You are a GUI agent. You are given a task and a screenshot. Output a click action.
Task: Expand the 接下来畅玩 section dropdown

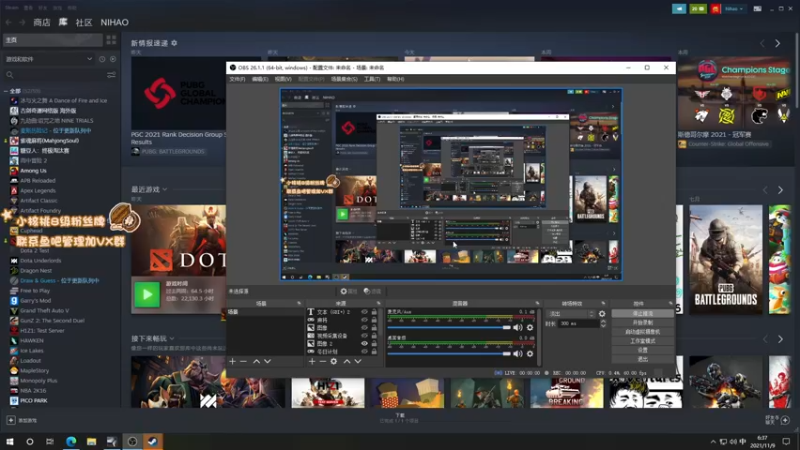coord(172,338)
